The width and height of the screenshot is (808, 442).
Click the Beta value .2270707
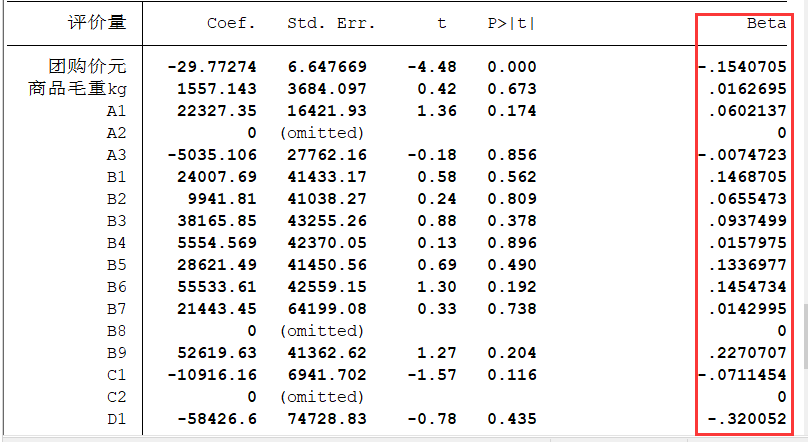pyautogui.click(x=748, y=353)
